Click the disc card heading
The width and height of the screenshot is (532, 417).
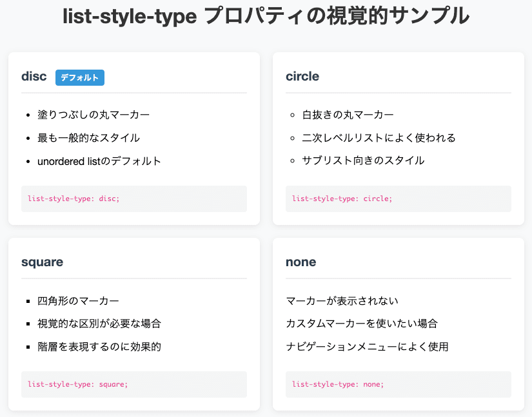coord(34,76)
